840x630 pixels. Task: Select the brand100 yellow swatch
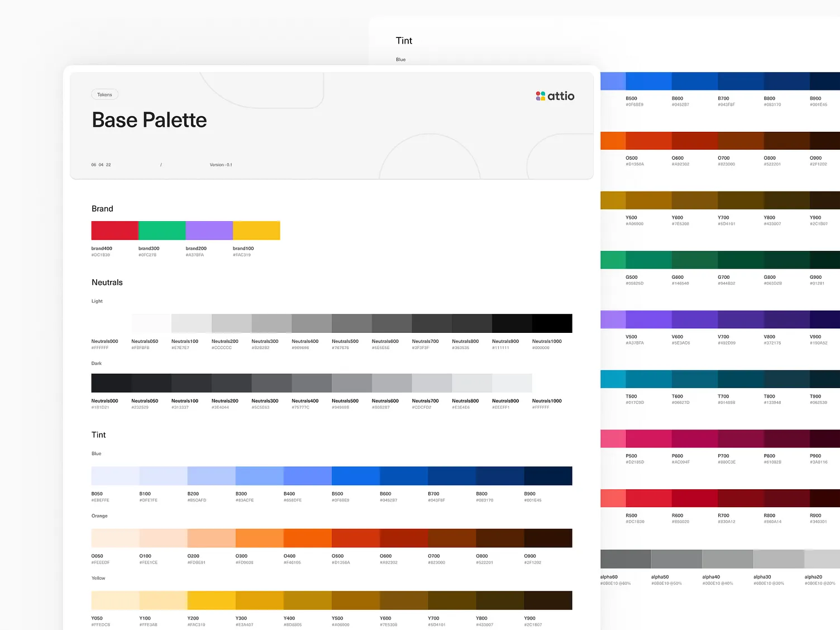point(256,230)
